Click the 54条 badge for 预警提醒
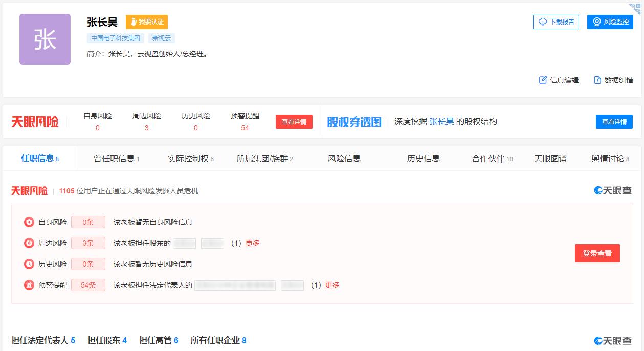Image resolution: width=644 pixels, height=351 pixels. point(88,285)
